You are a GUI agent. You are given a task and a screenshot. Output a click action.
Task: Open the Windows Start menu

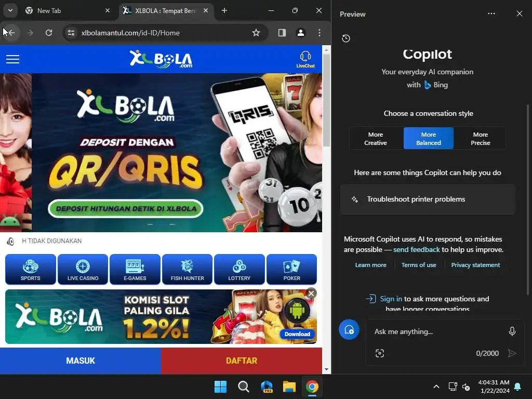[220, 387]
